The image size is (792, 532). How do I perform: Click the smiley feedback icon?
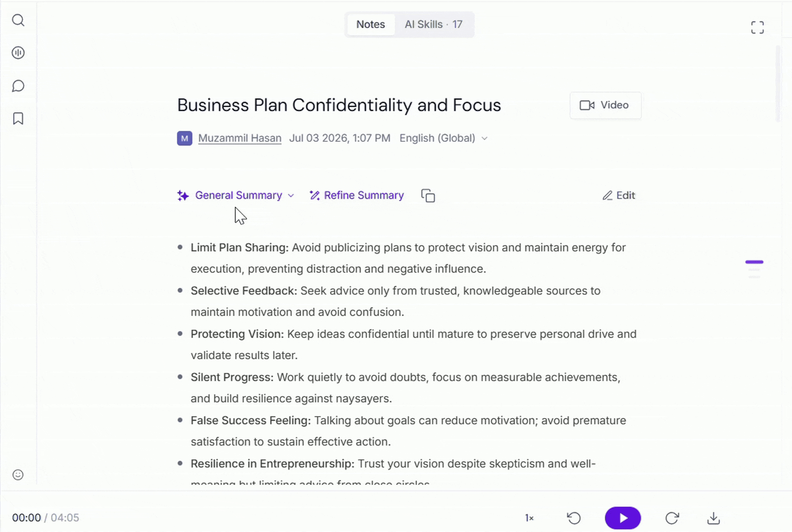(18, 475)
